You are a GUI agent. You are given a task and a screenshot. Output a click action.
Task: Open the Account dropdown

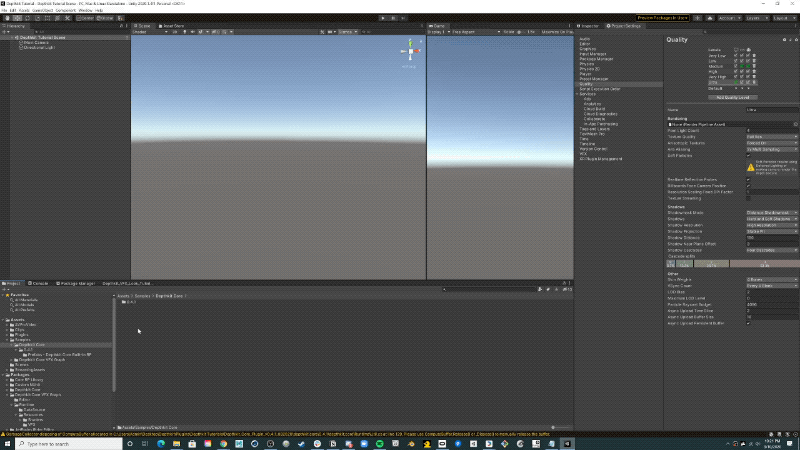[x=727, y=17]
